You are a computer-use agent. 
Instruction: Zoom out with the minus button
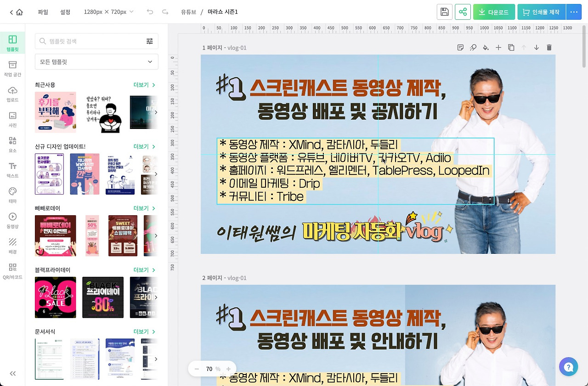click(197, 369)
